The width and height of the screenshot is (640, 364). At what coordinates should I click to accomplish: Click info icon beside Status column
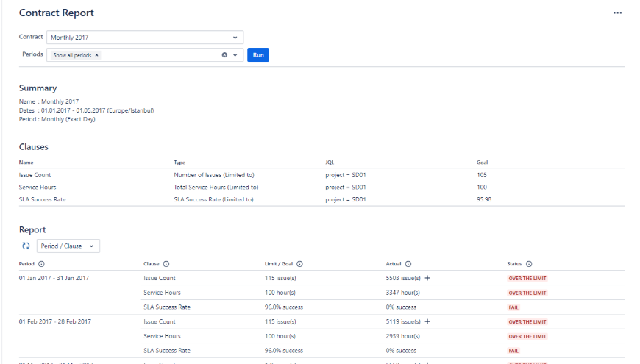tap(529, 264)
